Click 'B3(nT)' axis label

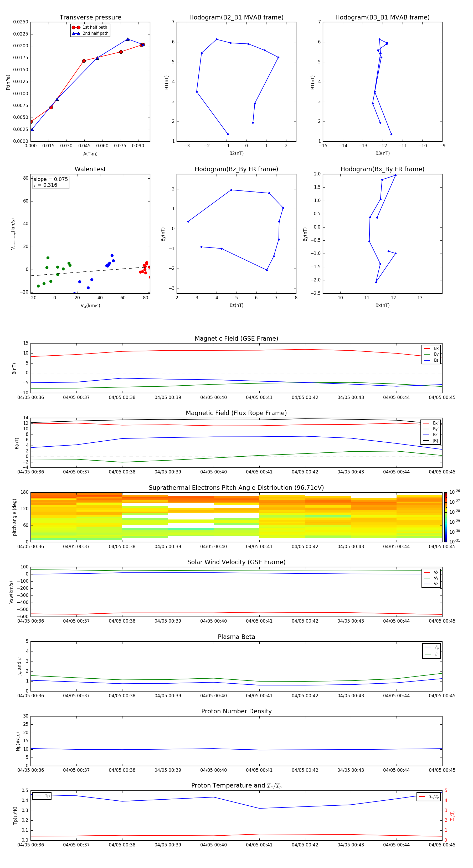coord(382,154)
